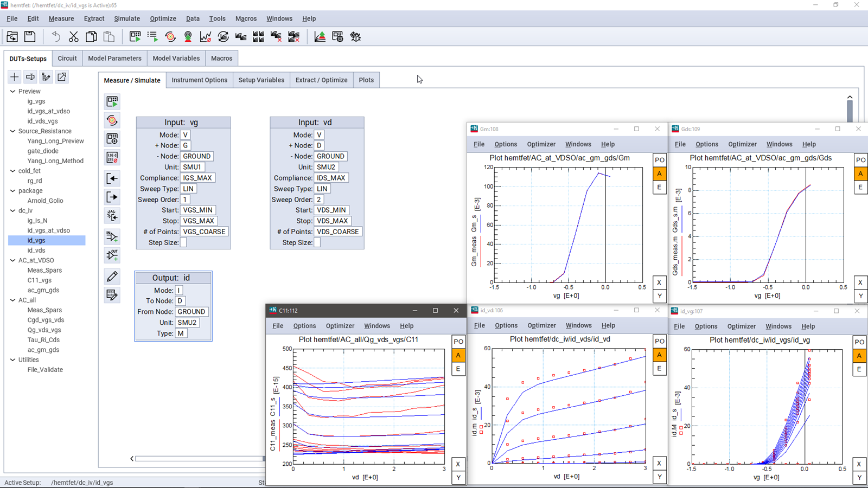Click the Step Size field of Input vg

[x=183, y=242]
